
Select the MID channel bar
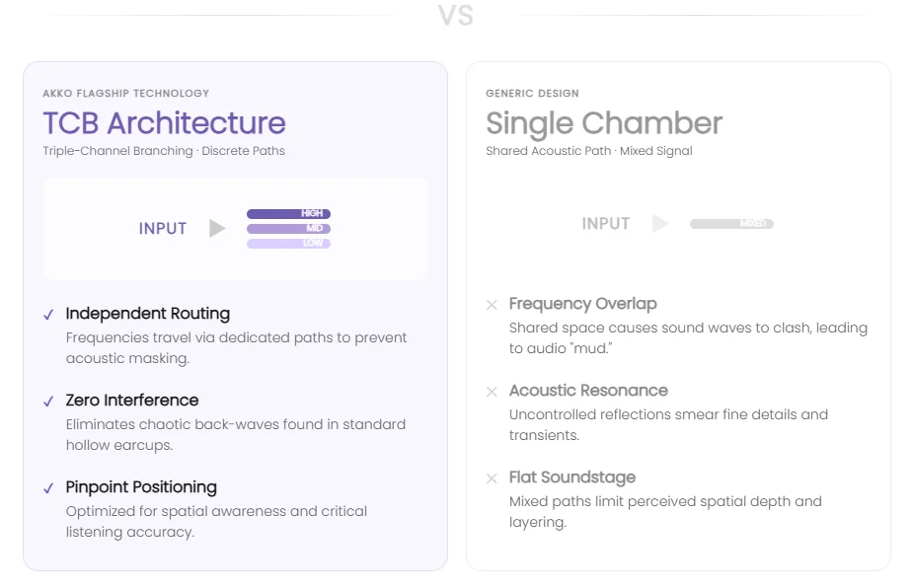click(x=288, y=229)
